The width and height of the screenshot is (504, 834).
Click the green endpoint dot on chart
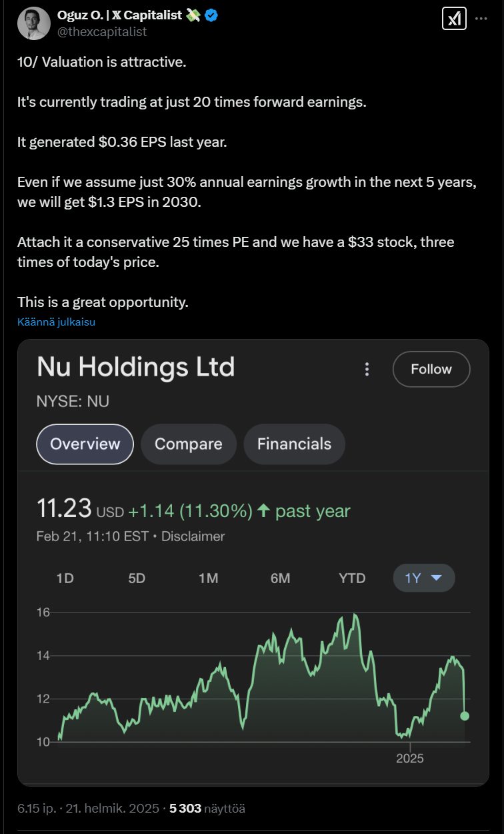tap(465, 716)
